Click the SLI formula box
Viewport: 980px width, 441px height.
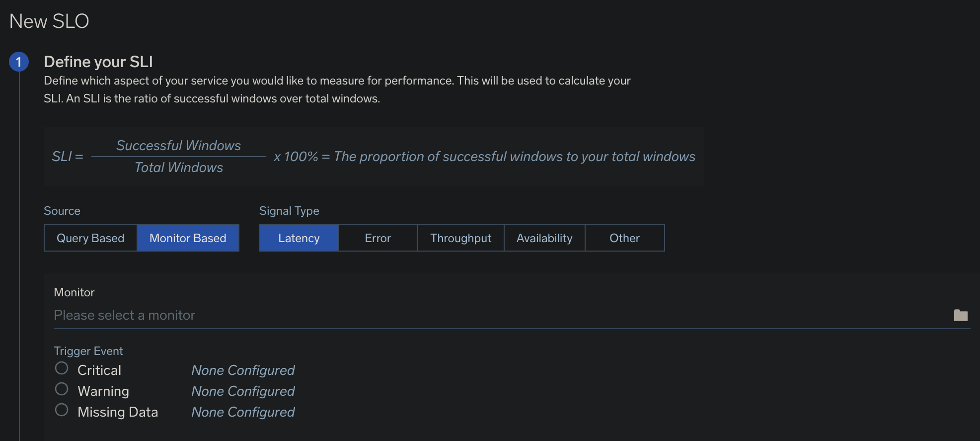(x=374, y=157)
